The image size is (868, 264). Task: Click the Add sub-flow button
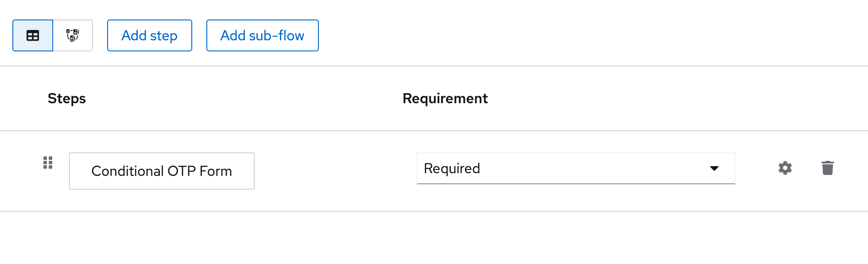(x=262, y=35)
